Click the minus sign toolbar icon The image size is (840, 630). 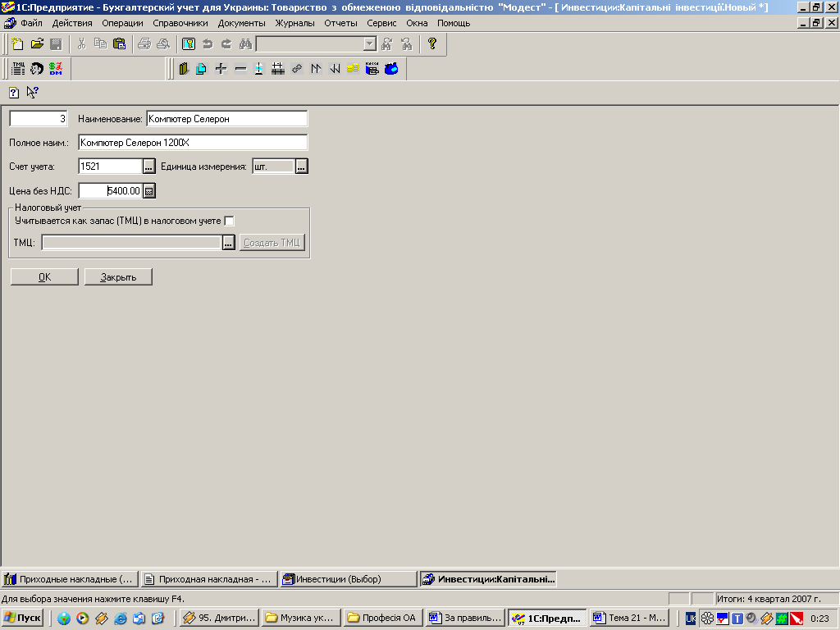[240, 69]
